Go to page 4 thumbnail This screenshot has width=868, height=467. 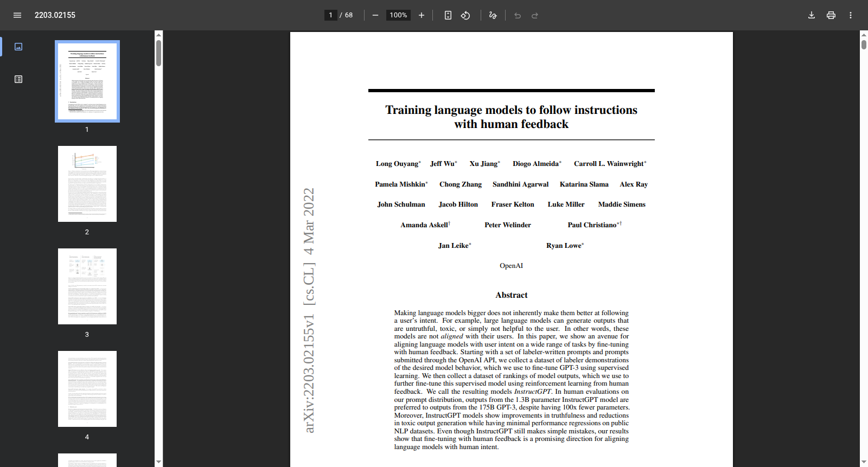[x=87, y=389]
